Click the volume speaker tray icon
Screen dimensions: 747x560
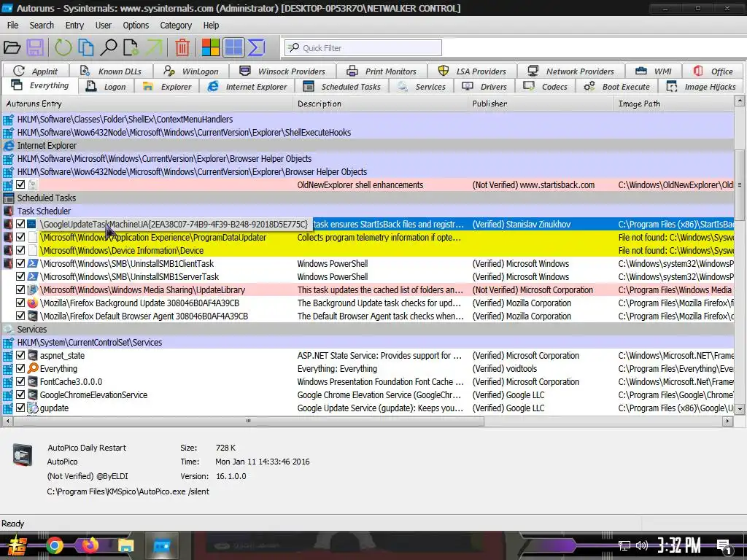coord(642,545)
